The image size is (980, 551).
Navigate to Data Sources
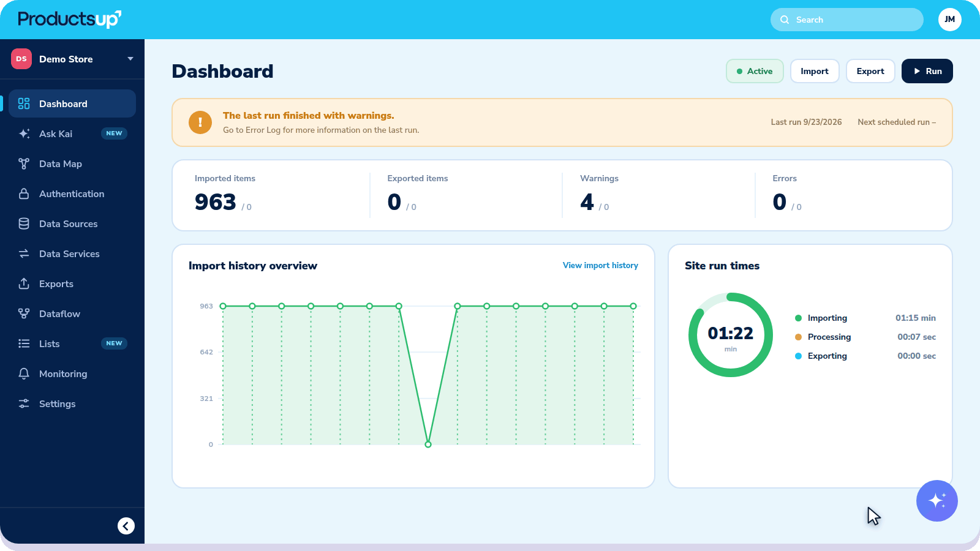coord(72,223)
